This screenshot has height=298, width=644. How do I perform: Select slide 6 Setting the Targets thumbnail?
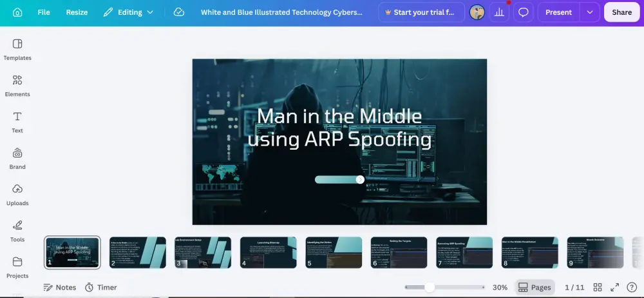(399, 252)
